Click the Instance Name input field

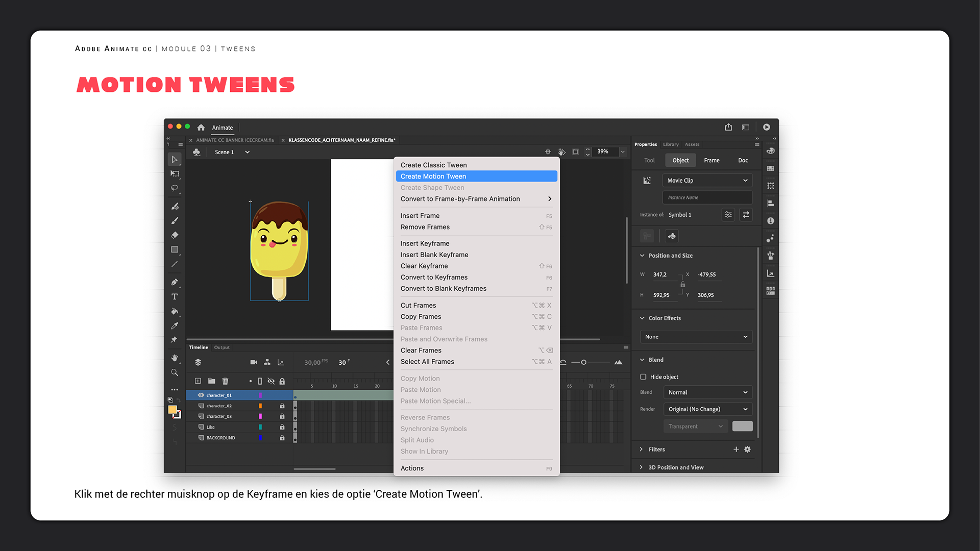[707, 197]
